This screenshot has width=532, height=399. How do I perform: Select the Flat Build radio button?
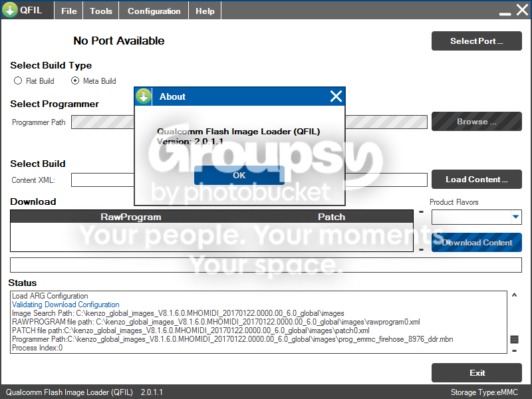pyautogui.click(x=34, y=80)
